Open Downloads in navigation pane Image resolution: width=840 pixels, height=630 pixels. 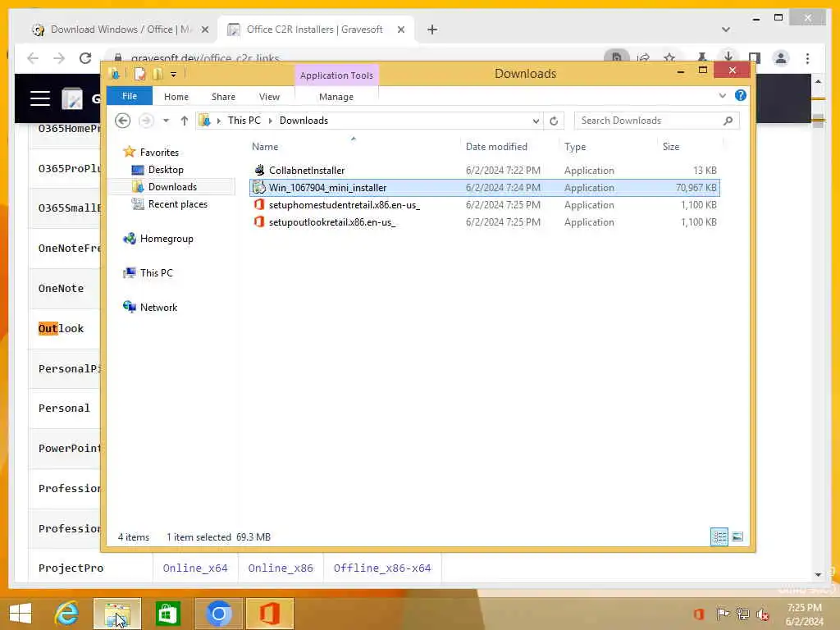click(172, 187)
